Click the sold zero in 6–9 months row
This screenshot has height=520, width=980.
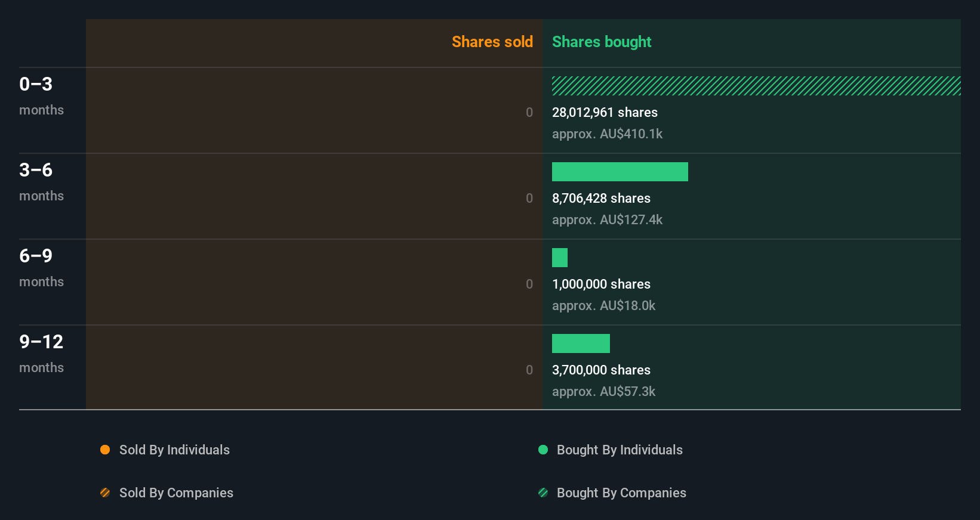(529, 284)
